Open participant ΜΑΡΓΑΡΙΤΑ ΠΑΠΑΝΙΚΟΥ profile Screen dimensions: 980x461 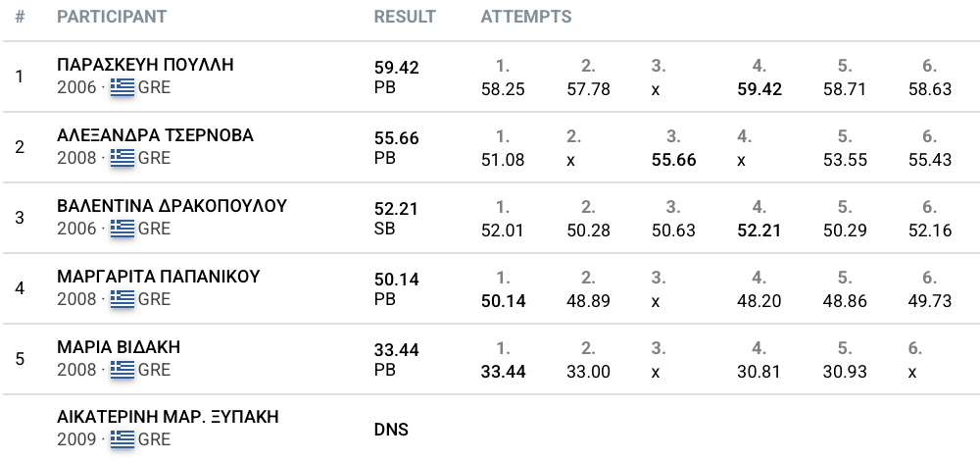click(x=158, y=278)
